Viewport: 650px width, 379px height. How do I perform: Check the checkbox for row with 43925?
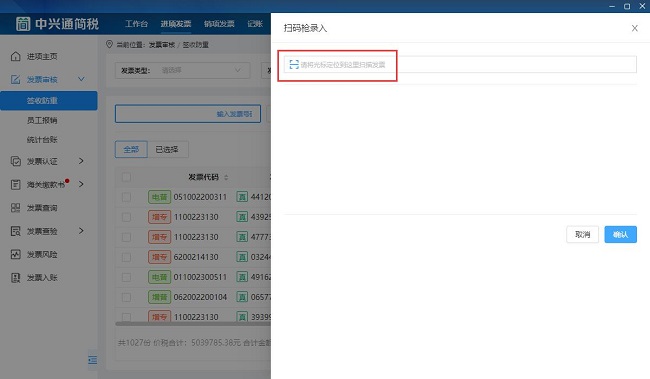(126, 217)
